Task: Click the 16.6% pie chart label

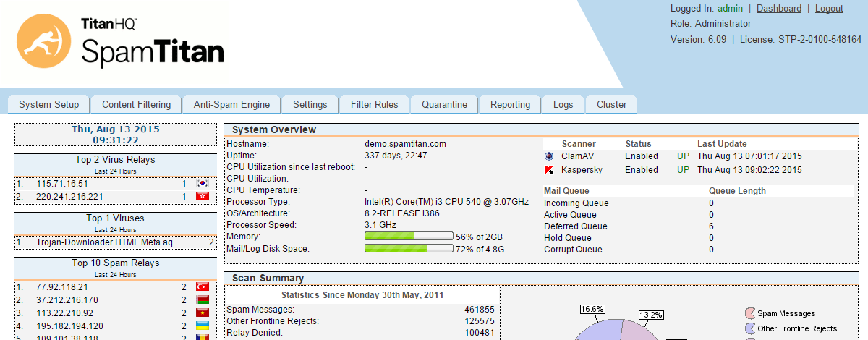Action: (x=592, y=310)
